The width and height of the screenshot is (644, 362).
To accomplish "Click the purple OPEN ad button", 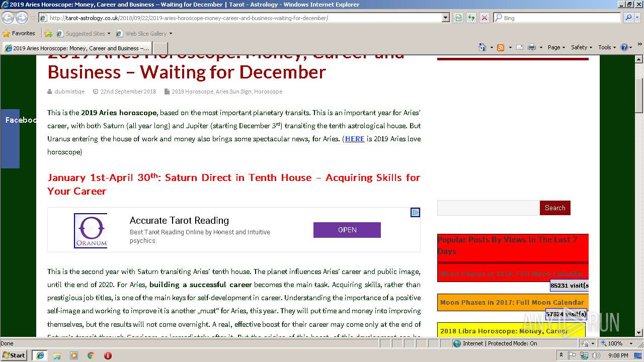I will click(x=347, y=230).
